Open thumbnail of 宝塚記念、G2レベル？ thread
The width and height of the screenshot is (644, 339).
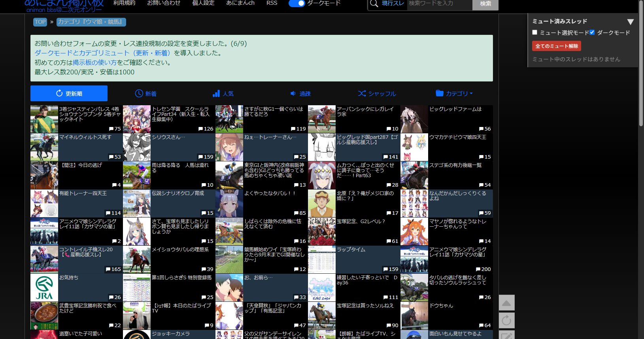click(322, 231)
